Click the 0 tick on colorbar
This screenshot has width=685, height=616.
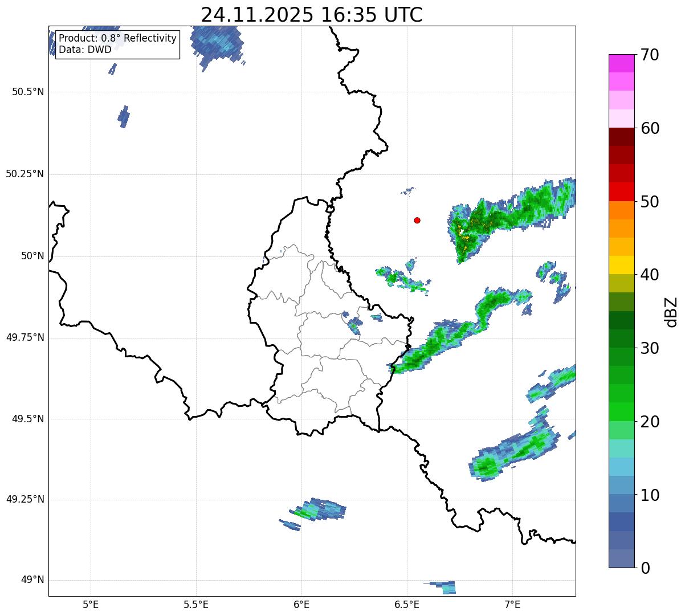[645, 568]
